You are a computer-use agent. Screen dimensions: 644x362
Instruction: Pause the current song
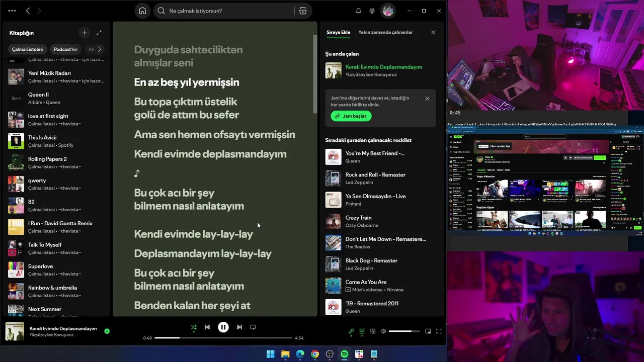coord(223,327)
